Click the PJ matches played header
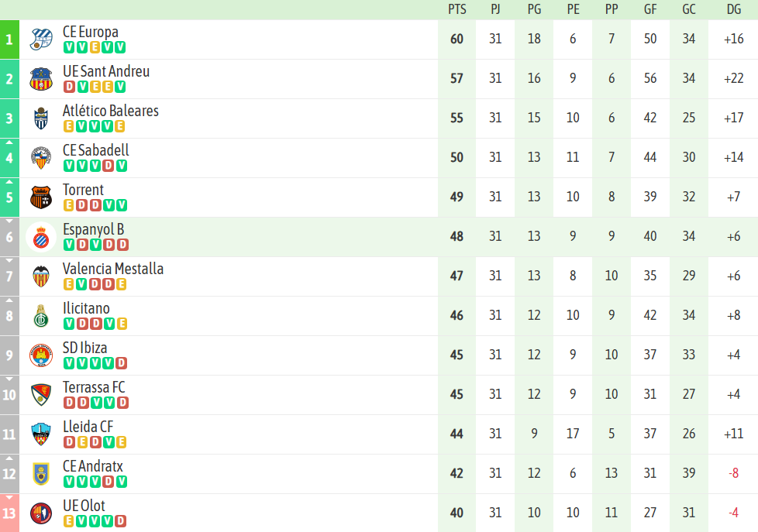The height and width of the screenshot is (532, 758). [x=495, y=9]
